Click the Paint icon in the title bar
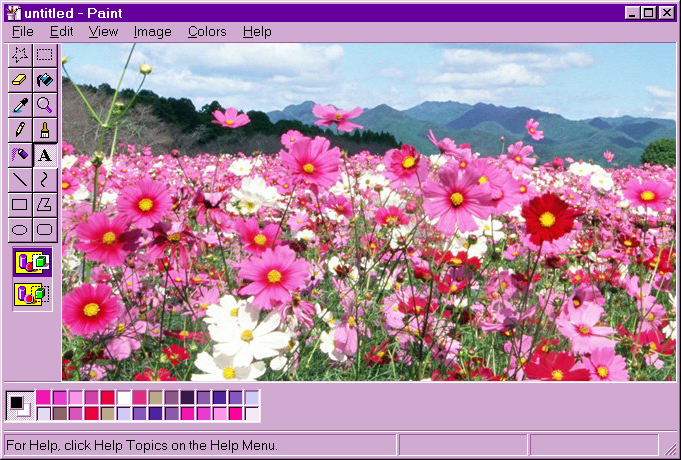This screenshot has width=681, height=460. pos(13,13)
